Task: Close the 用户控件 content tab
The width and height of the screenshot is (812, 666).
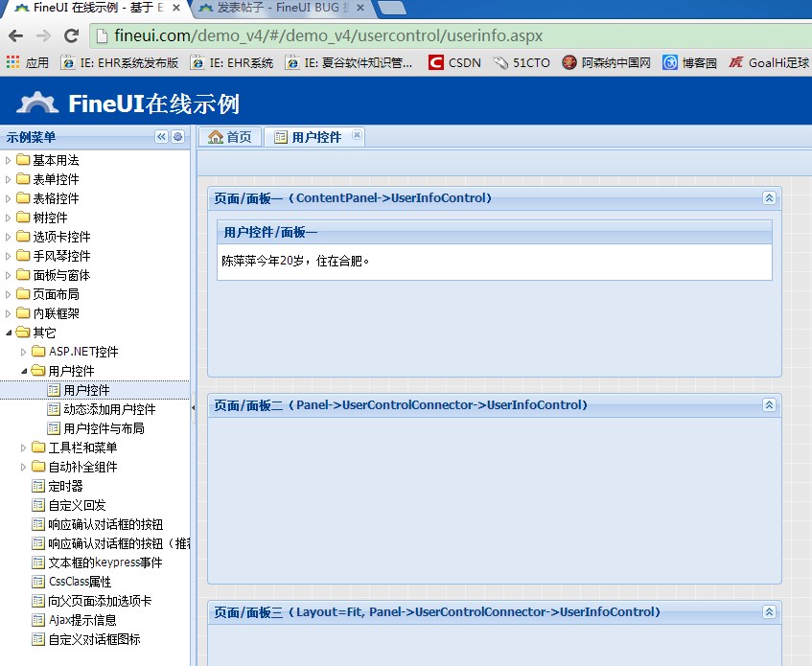Action: coord(357,134)
